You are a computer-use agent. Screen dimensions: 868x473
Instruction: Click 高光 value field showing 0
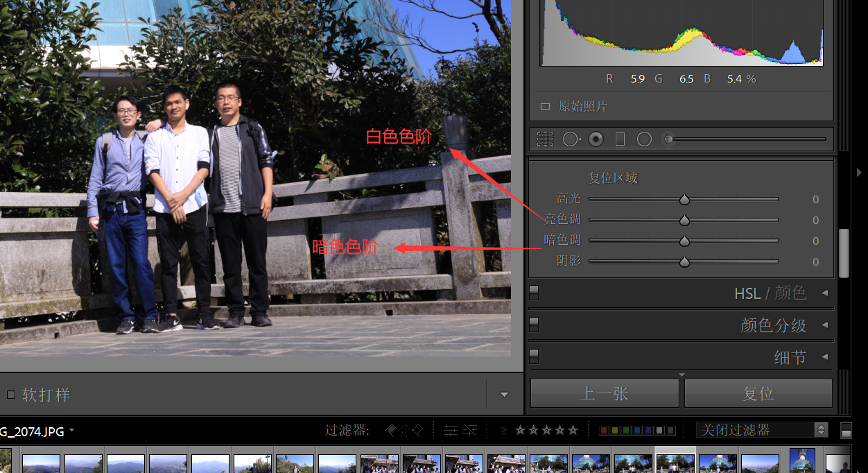(815, 200)
